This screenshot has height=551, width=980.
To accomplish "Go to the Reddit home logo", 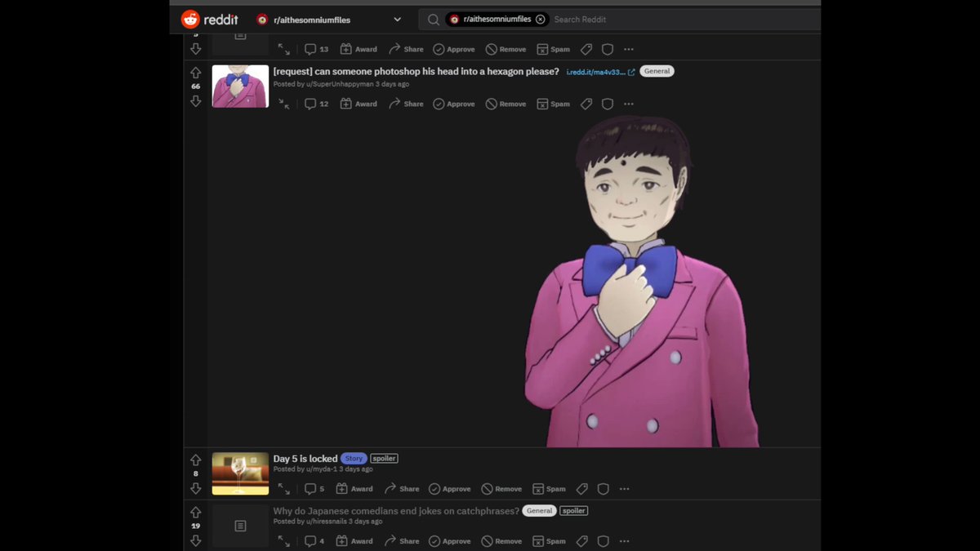I will (209, 20).
